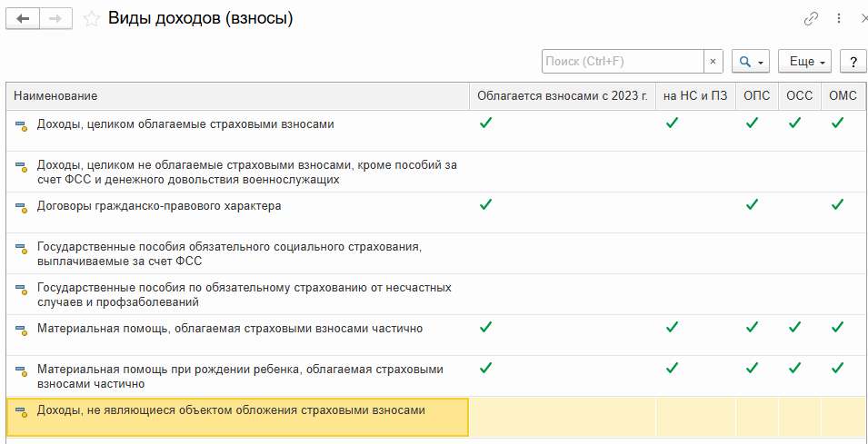The width and height of the screenshot is (868, 444).
Task: Click ОПС checkmark for 'при рождении ребенка' row
Action: (x=751, y=368)
